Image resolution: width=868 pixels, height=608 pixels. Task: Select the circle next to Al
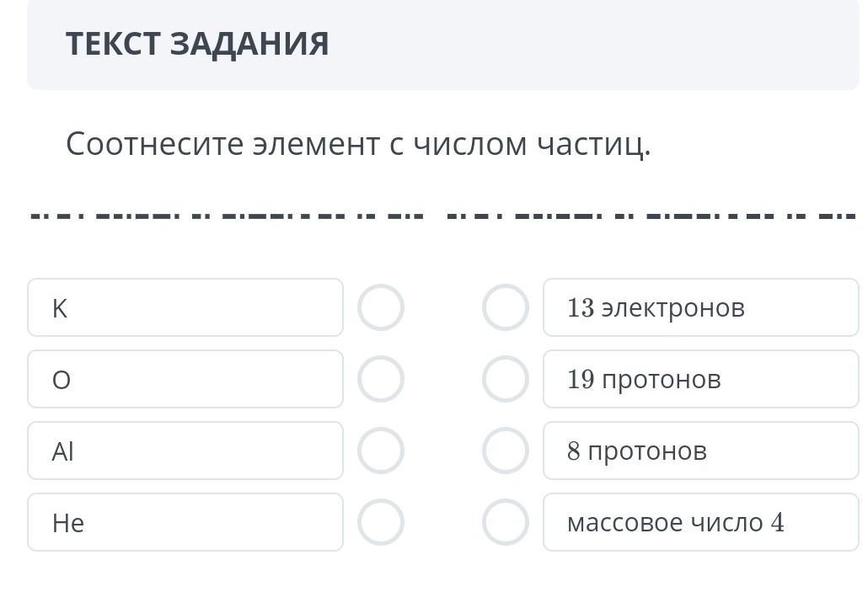pos(381,451)
